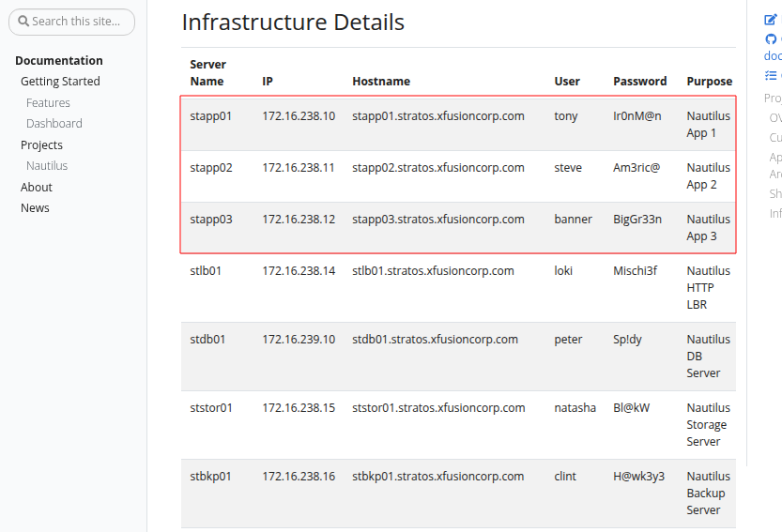Select Nautilus under Projects
This screenshot has height=532, width=782.
point(47,166)
